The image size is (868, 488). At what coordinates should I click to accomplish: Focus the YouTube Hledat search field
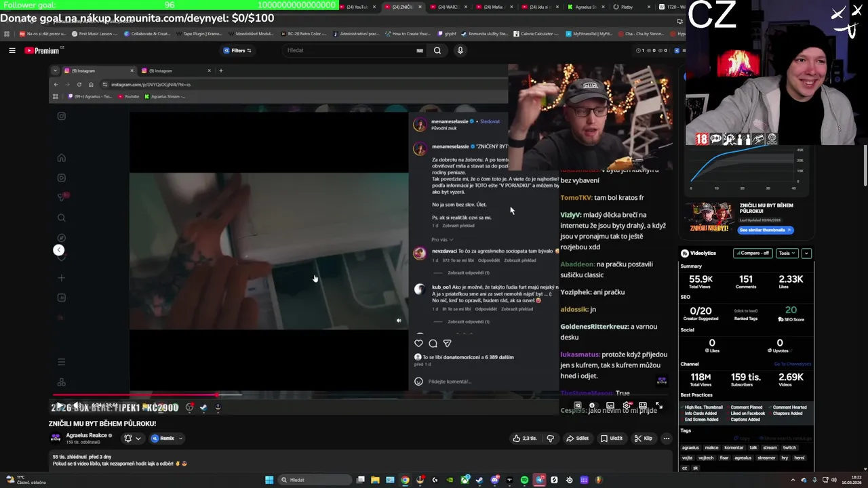(x=349, y=50)
